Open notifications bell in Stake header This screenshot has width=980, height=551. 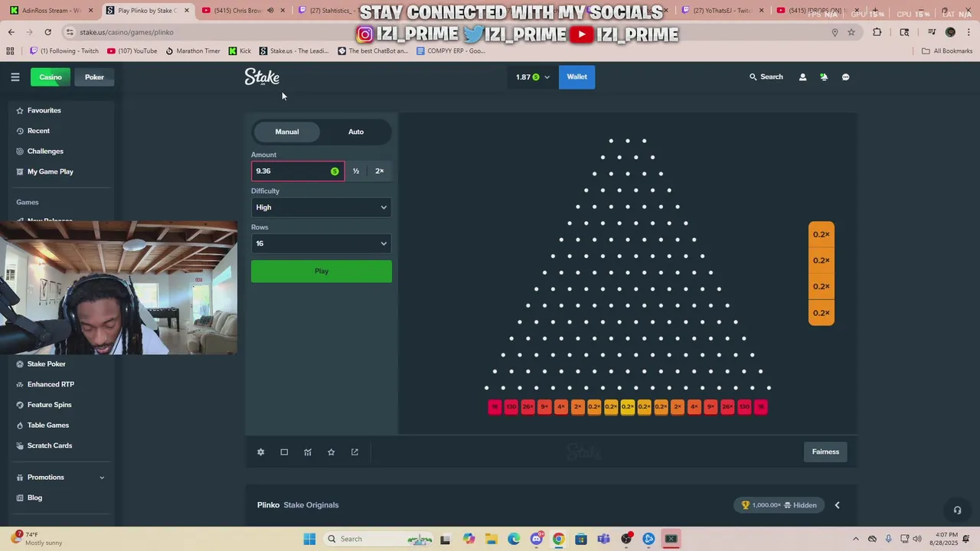(x=824, y=77)
